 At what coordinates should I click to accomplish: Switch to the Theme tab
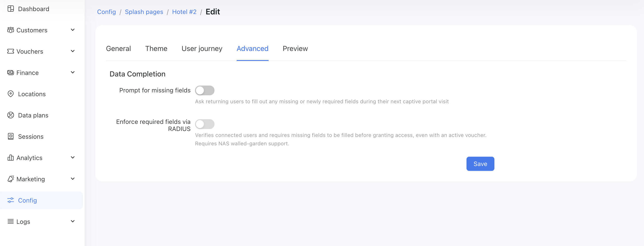156,49
